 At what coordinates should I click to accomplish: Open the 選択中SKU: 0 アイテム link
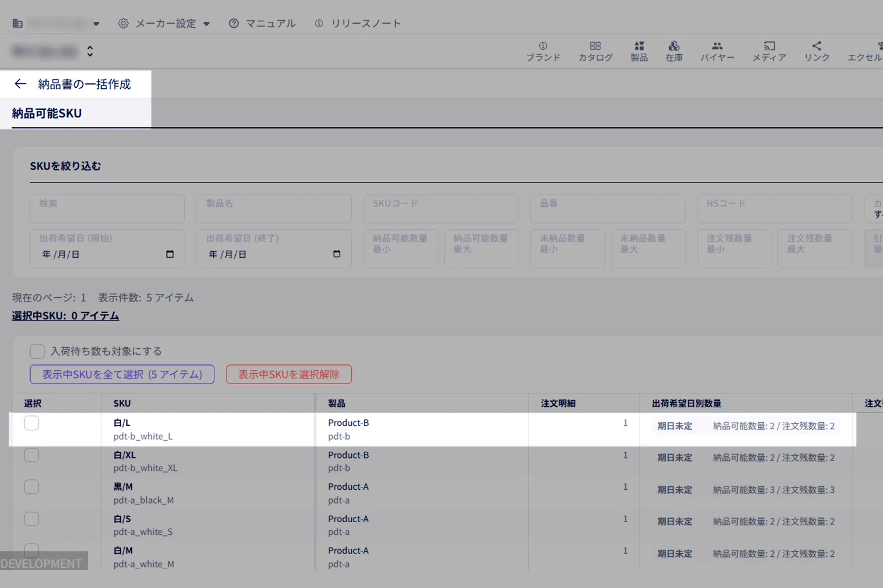click(65, 316)
